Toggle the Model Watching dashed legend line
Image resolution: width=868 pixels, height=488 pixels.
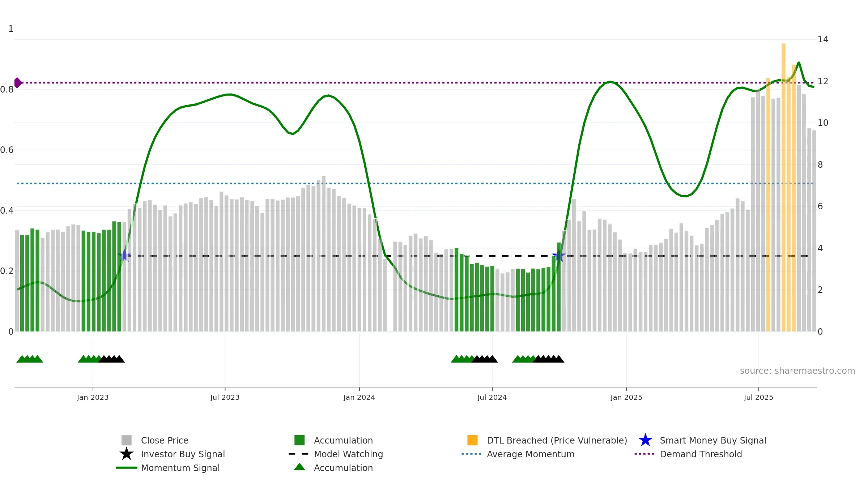point(299,454)
